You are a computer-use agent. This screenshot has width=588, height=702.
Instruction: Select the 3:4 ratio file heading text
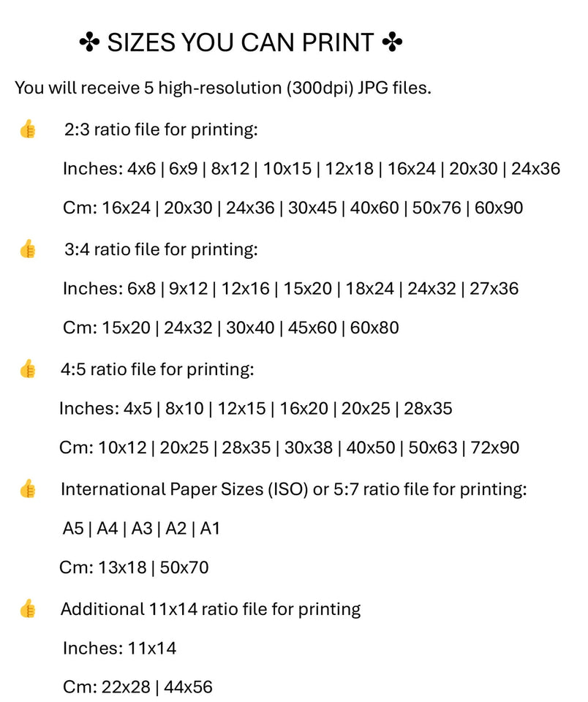tap(161, 249)
